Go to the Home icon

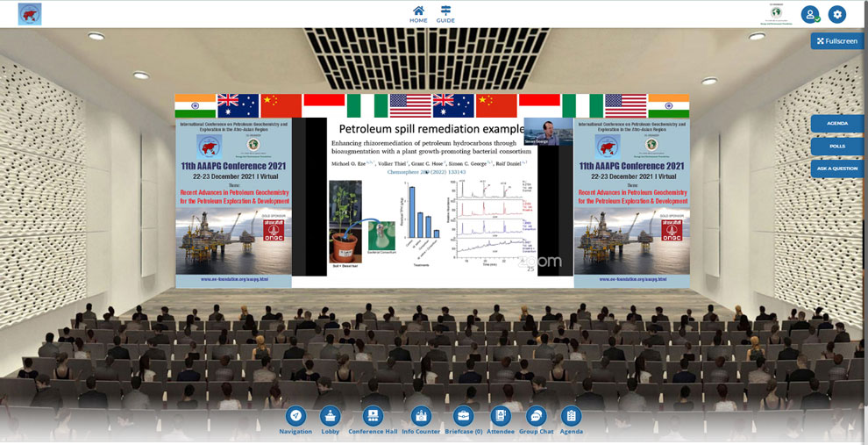(x=418, y=14)
